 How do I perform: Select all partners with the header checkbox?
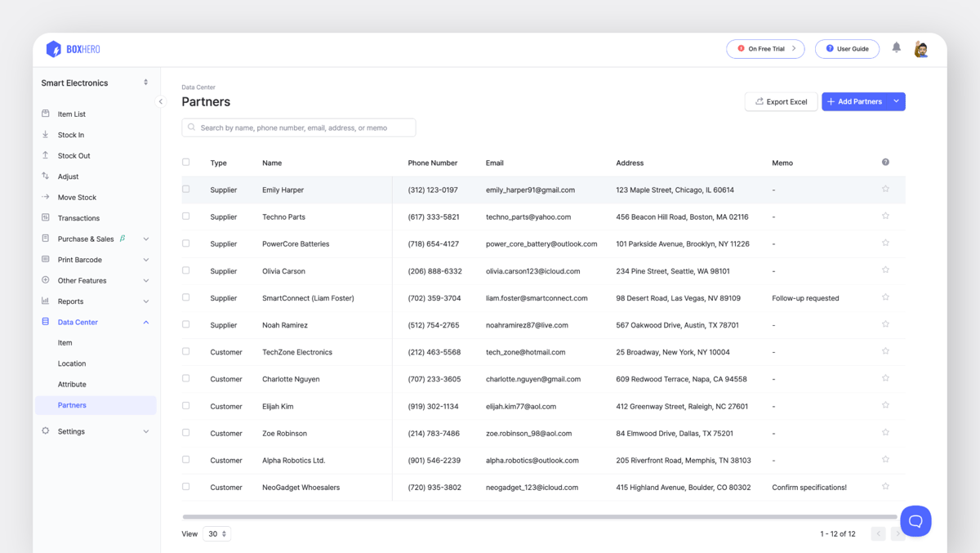185,163
